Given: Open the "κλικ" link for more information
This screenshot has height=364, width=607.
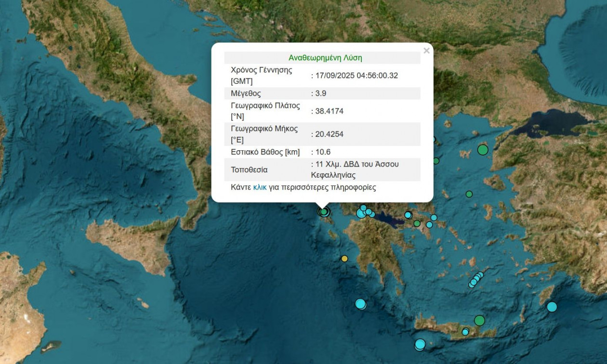Looking at the screenshot, I should click(260, 187).
